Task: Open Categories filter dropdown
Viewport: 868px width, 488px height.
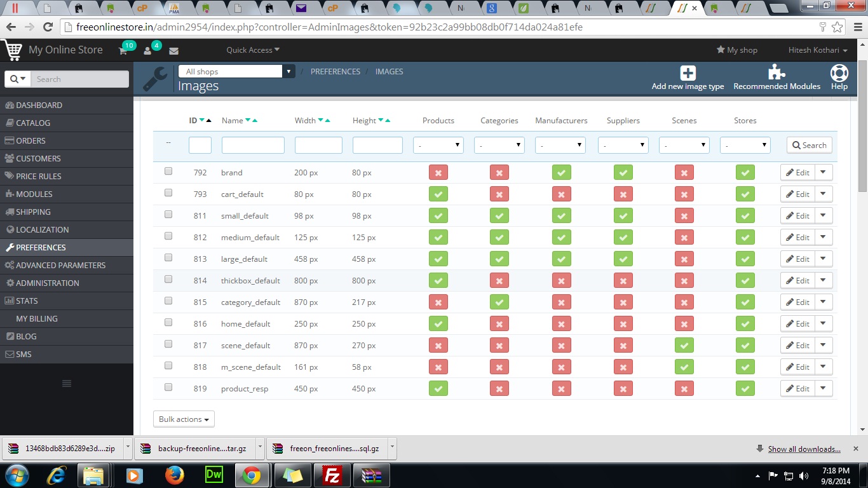Action: coord(499,146)
